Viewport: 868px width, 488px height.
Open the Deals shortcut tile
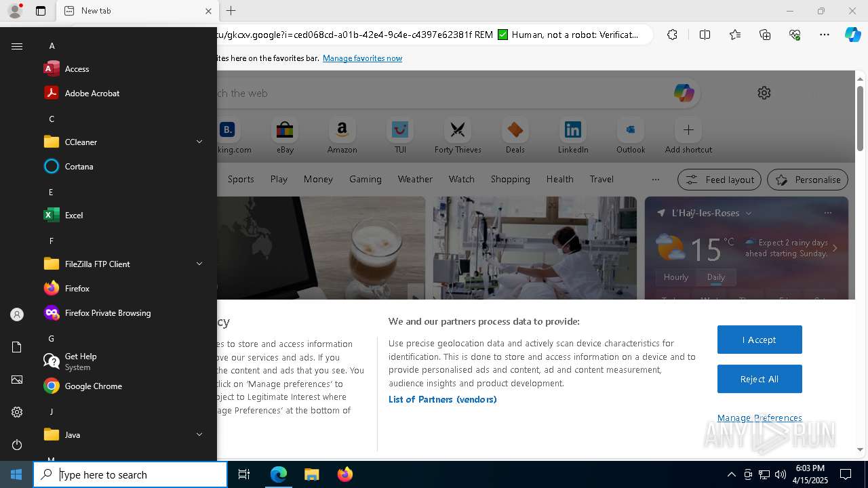pyautogui.click(x=515, y=136)
